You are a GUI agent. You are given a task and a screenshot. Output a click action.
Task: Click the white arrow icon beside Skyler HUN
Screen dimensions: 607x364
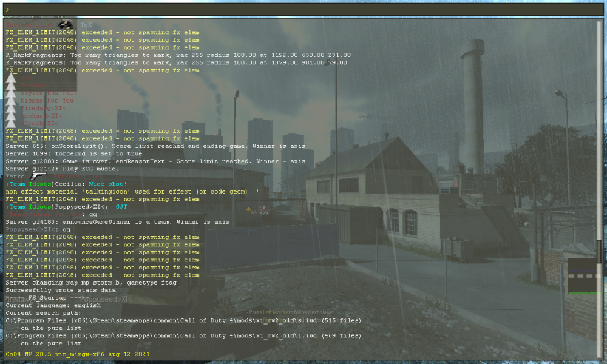click(x=11, y=93)
